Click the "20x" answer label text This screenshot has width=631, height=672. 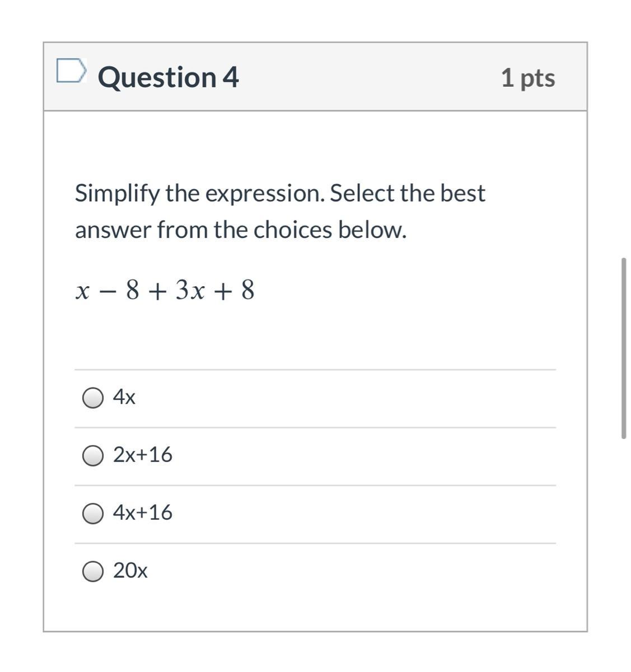point(130,571)
